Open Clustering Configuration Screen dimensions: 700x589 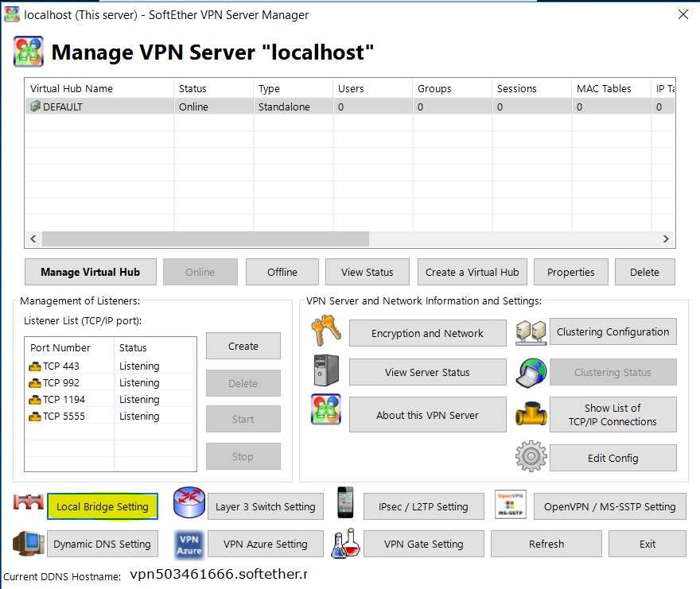[612, 331]
